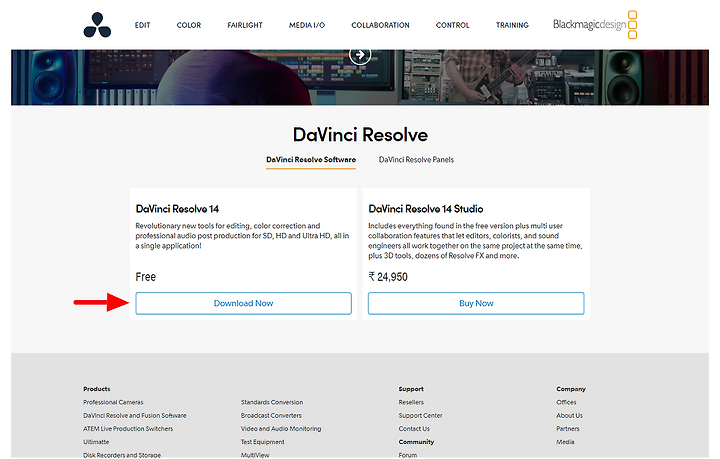This screenshot has height=459, width=720.
Task: Open Disk Recorders and Storage link
Action: (122, 455)
